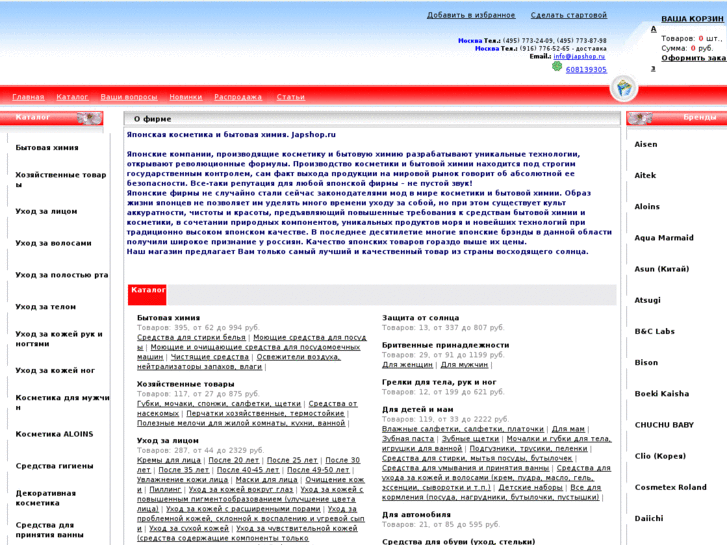
Task: Open Для женщин shaving link
Action: click(x=407, y=365)
